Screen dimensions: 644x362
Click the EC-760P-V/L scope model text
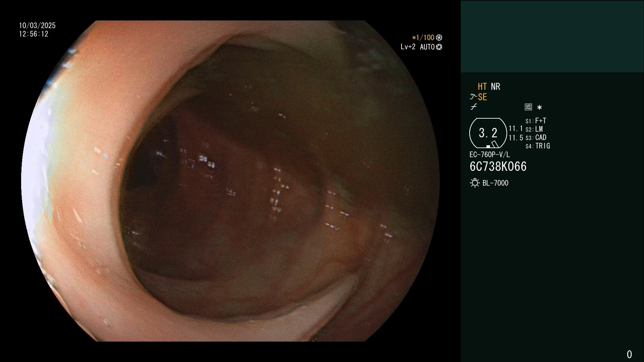click(x=489, y=155)
